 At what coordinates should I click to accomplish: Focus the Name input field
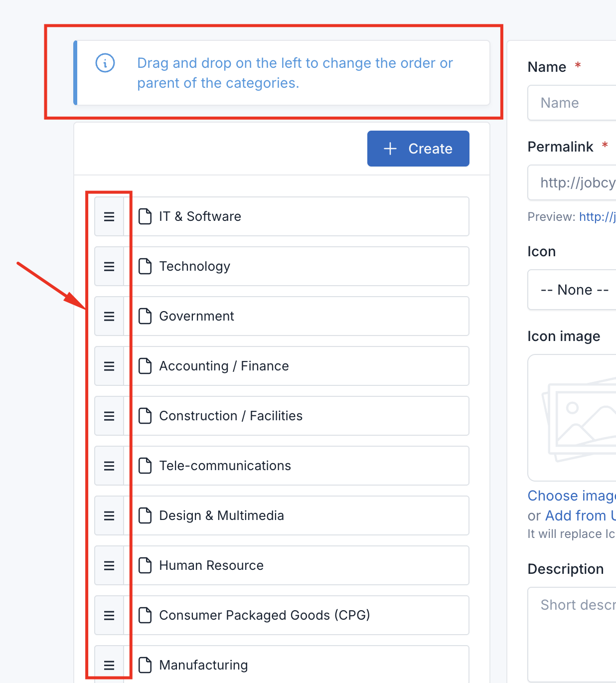click(x=572, y=103)
